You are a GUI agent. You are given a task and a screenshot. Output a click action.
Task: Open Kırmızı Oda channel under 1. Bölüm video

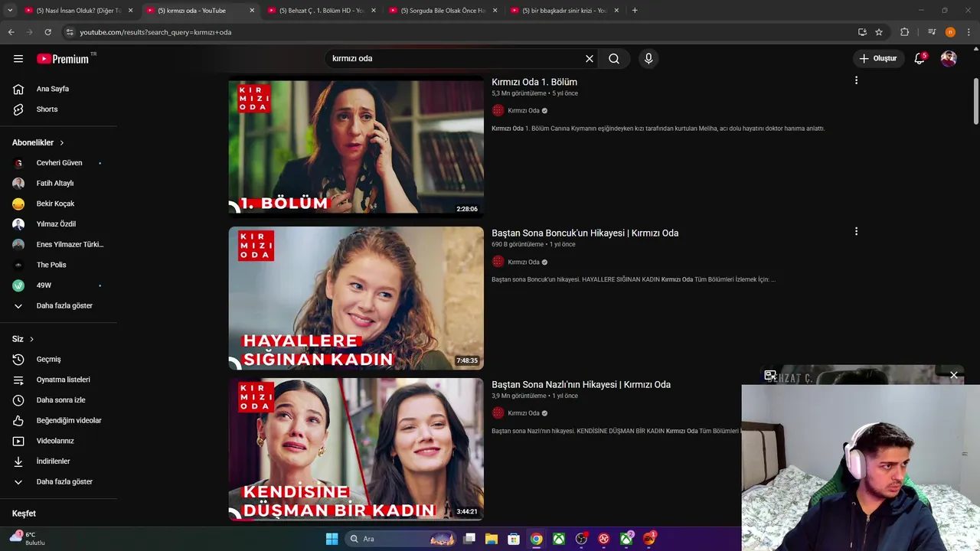tap(524, 111)
